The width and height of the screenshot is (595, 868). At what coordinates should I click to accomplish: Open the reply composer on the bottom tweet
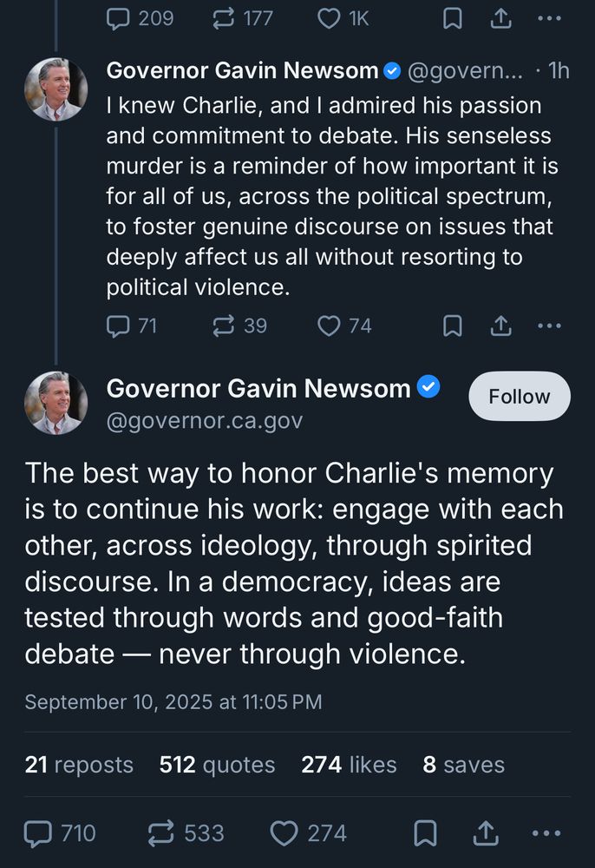[x=36, y=832]
